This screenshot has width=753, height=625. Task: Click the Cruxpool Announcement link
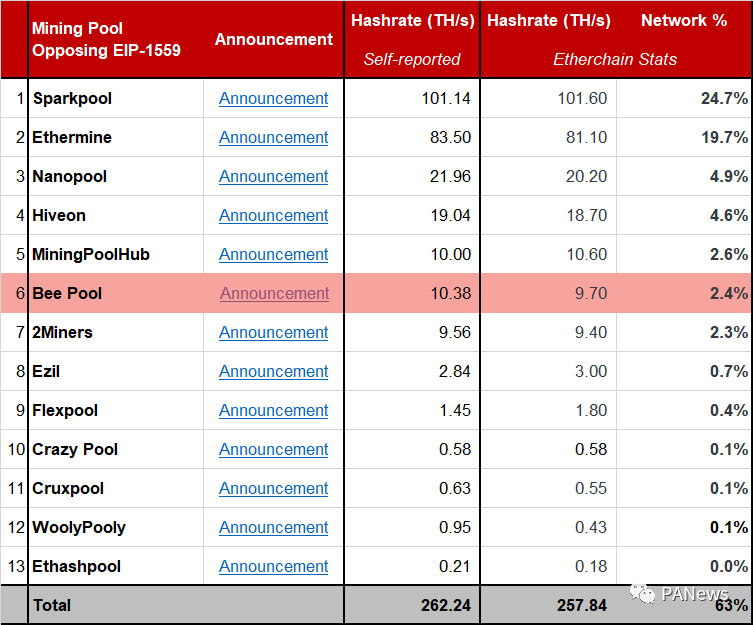(x=273, y=488)
